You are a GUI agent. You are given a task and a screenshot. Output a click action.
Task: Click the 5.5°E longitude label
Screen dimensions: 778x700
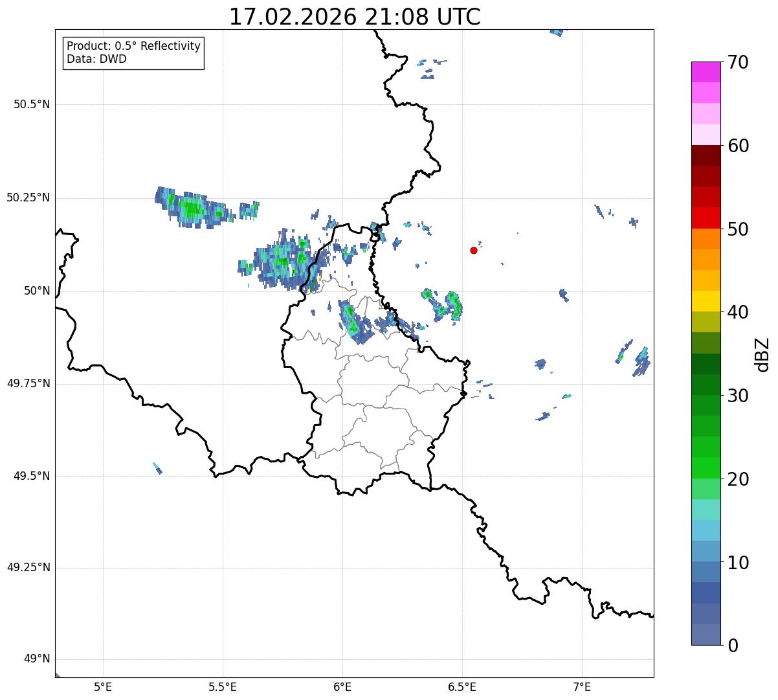223,687
